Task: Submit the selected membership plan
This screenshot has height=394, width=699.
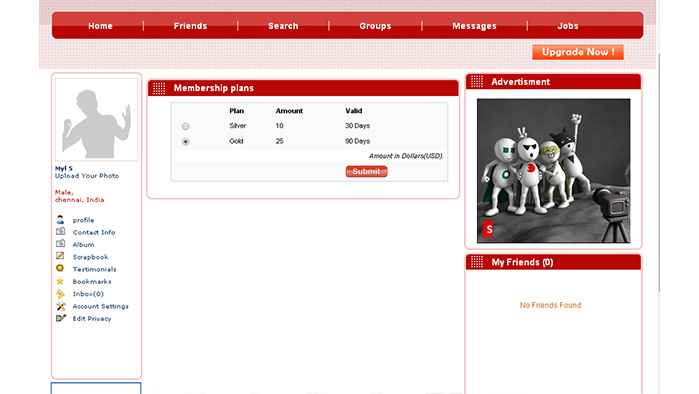Action: coord(366,172)
